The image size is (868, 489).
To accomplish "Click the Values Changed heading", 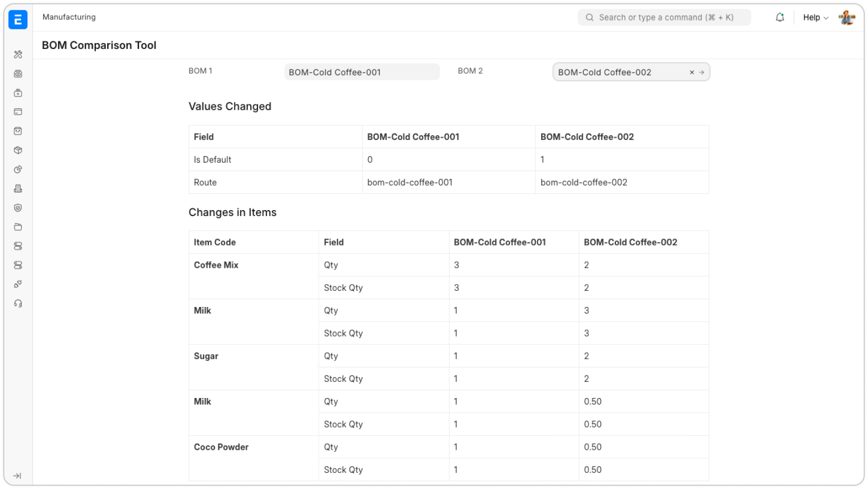I will click(230, 107).
